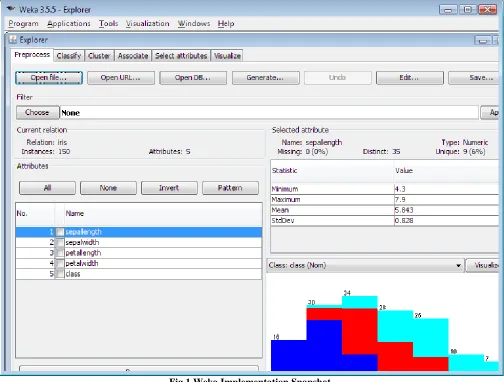Click the filter Apply button
Image resolution: width=504 pixels, height=382 pixels.
pos(490,113)
